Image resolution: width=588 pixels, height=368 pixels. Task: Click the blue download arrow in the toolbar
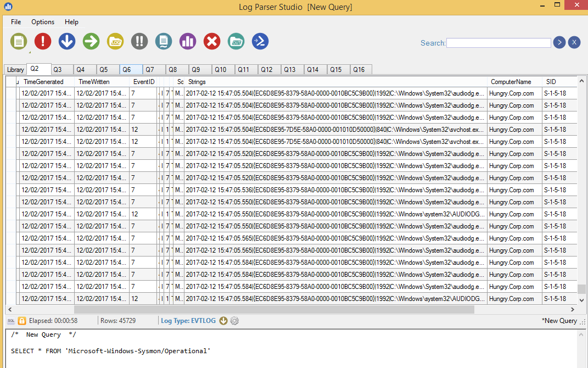[66, 41]
